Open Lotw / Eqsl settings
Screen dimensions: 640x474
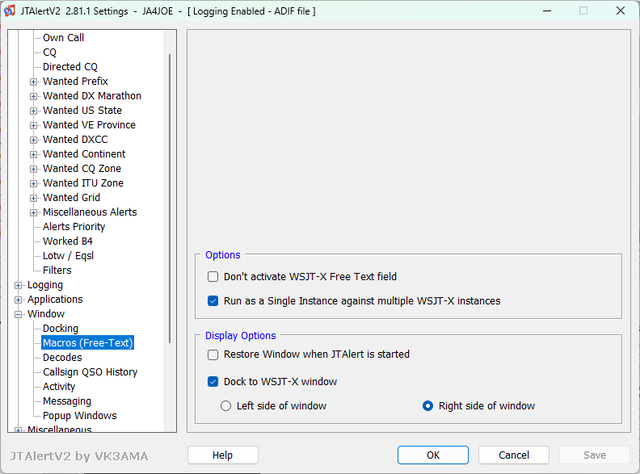tap(68, 256)
